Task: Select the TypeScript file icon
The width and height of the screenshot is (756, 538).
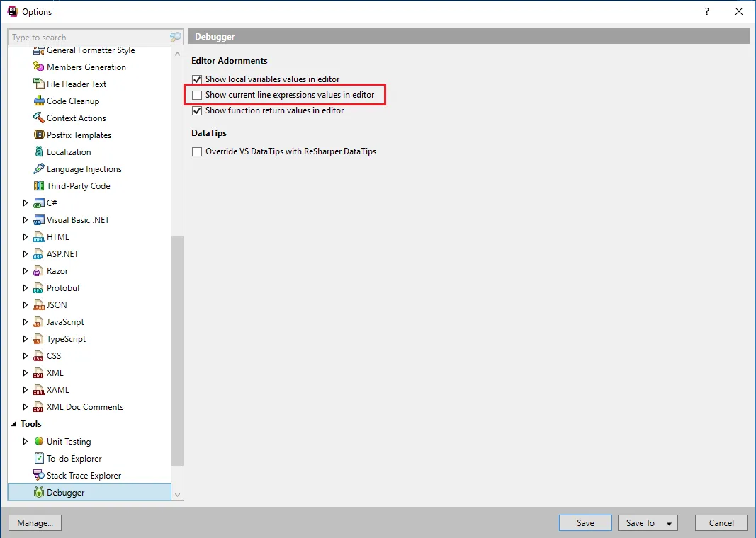Action: click(38, 338)
